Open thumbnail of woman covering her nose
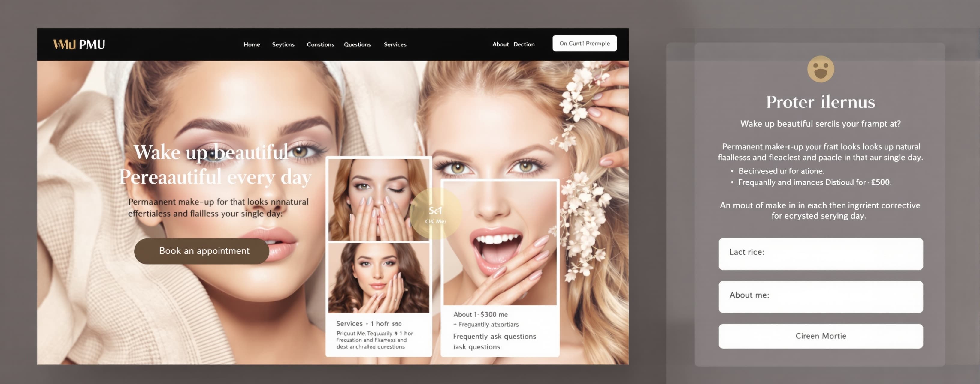980x384 pixels. (379, 200)
